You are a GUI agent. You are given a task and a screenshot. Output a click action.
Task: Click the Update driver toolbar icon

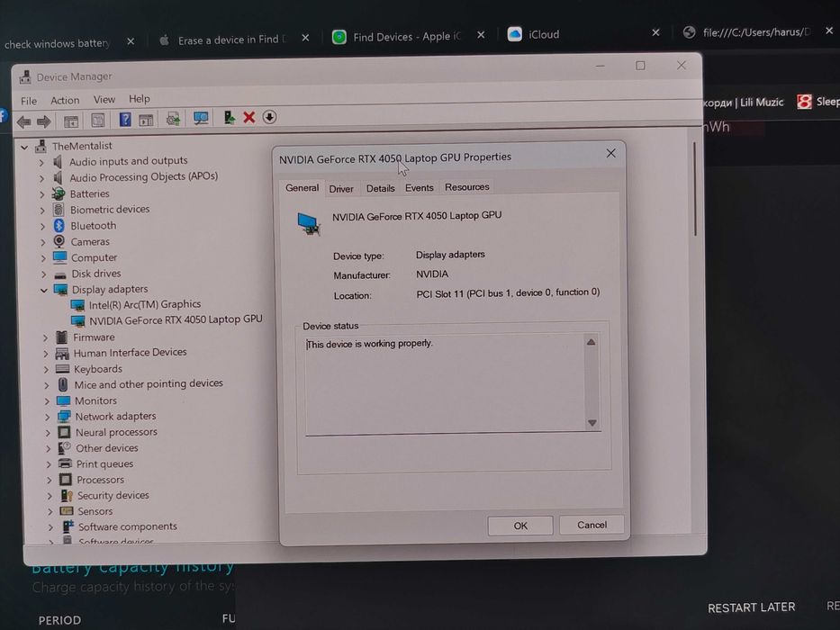230,117
